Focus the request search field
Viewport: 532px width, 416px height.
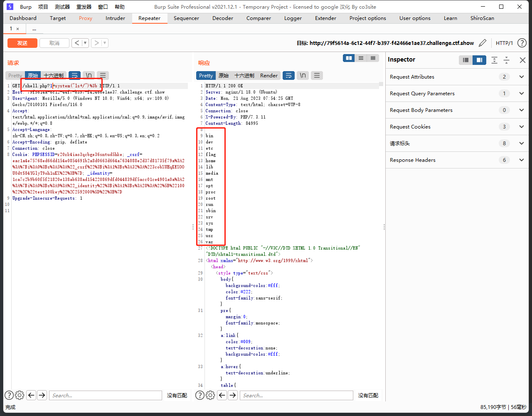click(106, 395)
